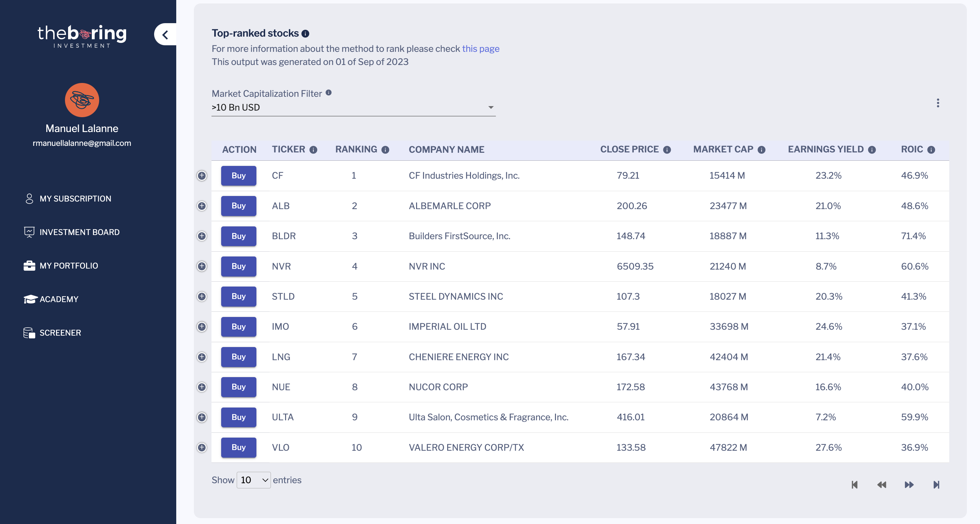Click the NVR close price 6509.35
Screen dimensions: 980x524
[x=635, y=266]
